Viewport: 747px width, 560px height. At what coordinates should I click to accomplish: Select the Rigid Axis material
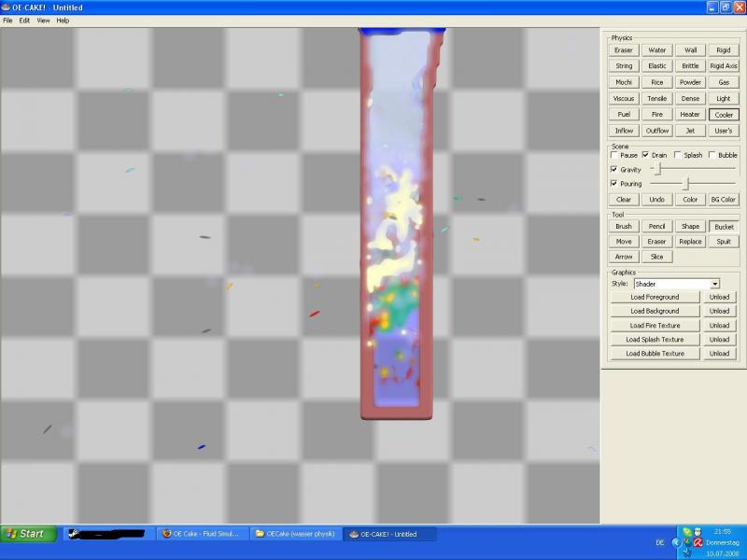pyautogui.click(x=723, y=66)
